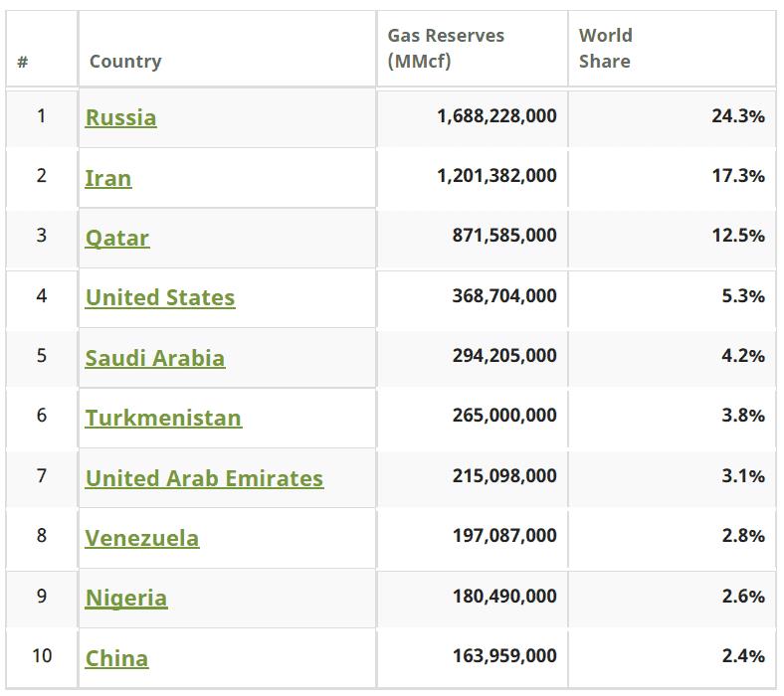Viewport: 784px width, 696px height.
Task: Sort by the Country column header
Action: coord(125,62)
